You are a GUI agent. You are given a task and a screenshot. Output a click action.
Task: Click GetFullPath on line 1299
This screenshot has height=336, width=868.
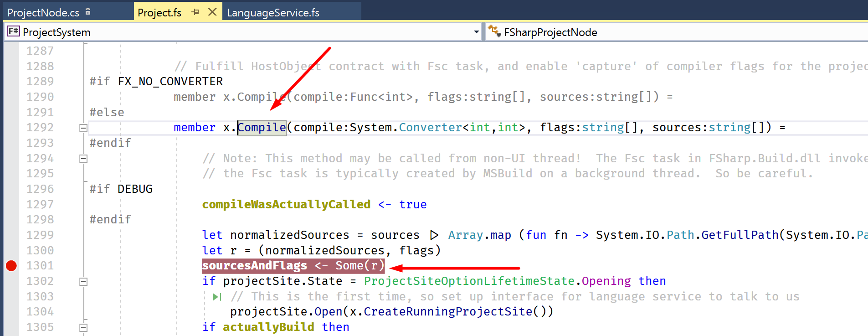740,235
